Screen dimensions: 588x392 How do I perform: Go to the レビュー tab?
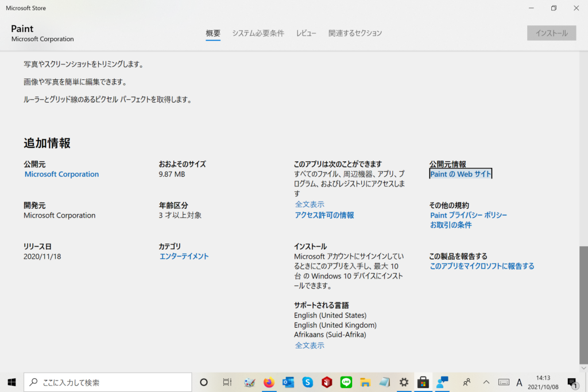[306, 33]
